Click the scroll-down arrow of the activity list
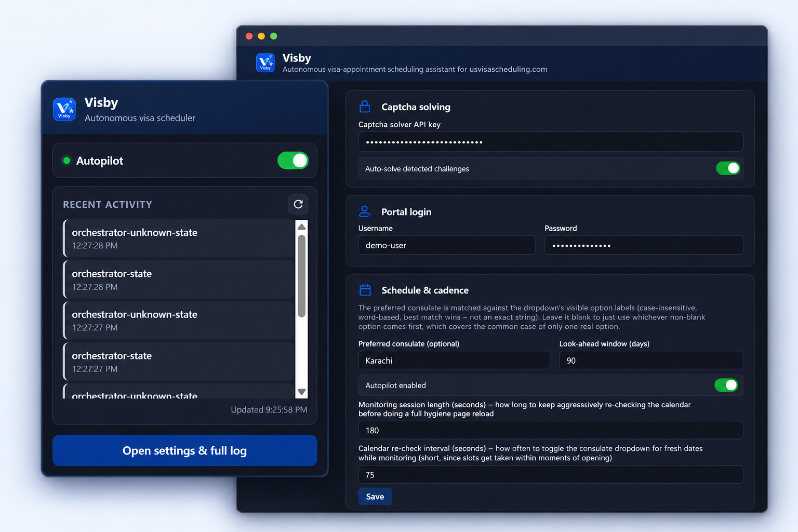The image size is (798, 532). (301, 392)
